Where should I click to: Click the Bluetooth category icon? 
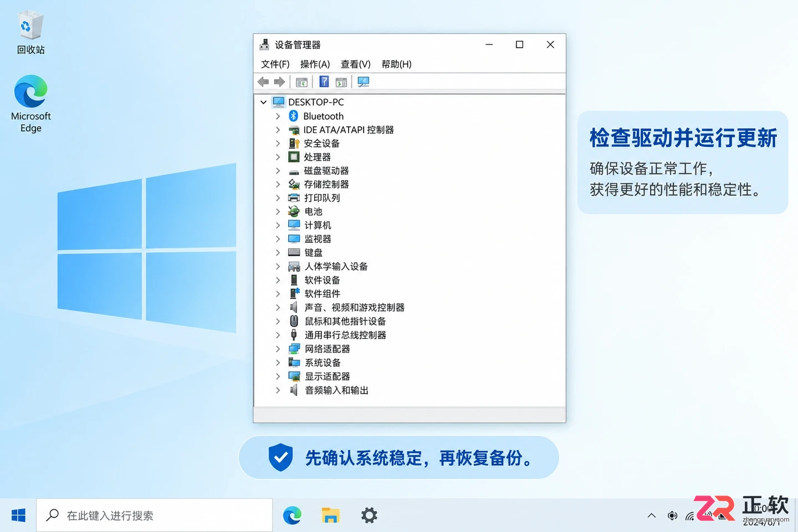pos(294,116)
